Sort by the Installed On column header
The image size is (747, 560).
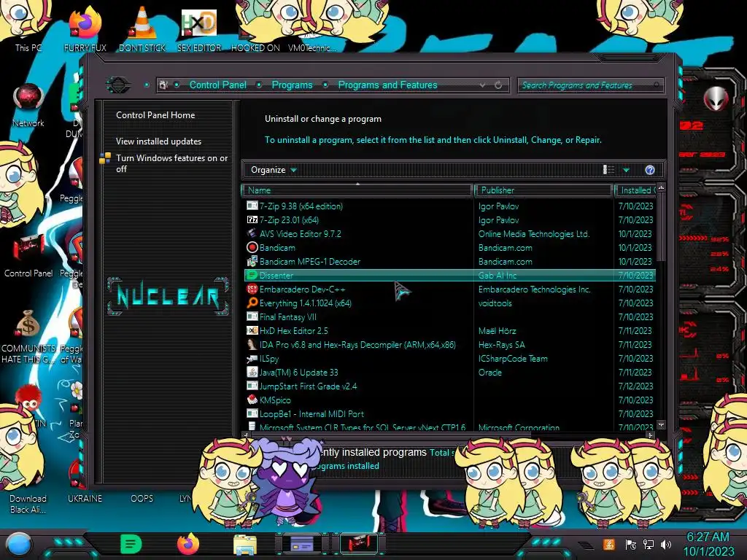635,190
